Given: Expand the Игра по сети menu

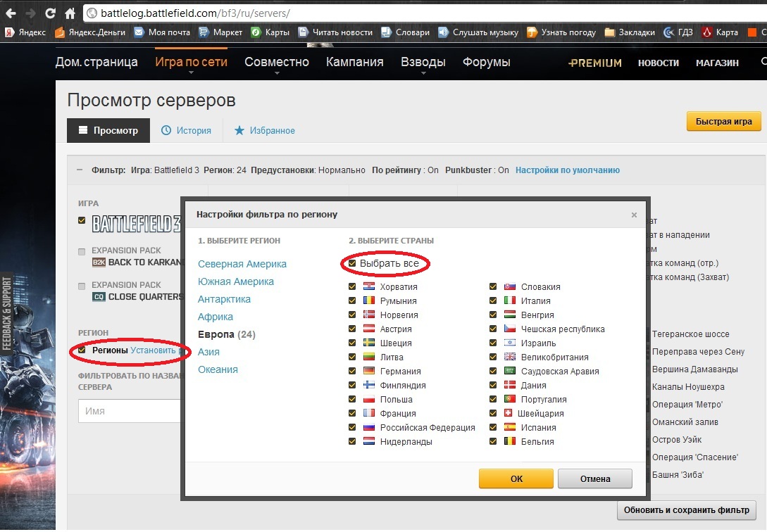Looking at the screenshot, I should (191, 62).
